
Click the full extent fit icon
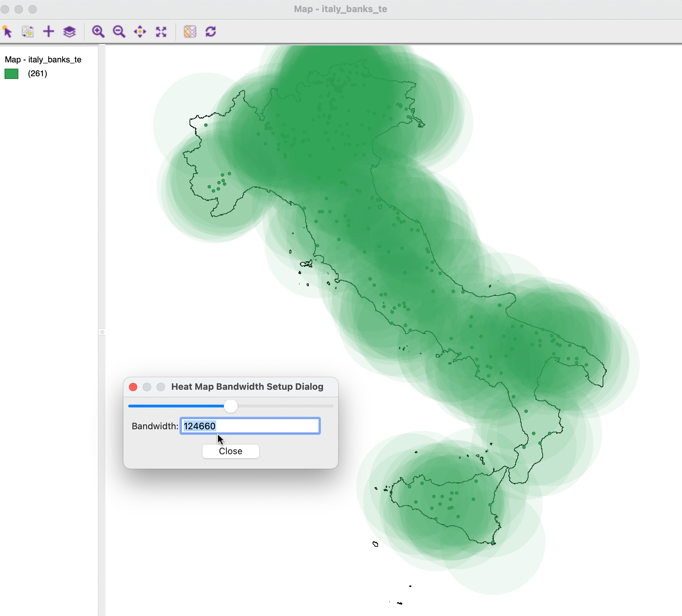click(x=161, y=32)
